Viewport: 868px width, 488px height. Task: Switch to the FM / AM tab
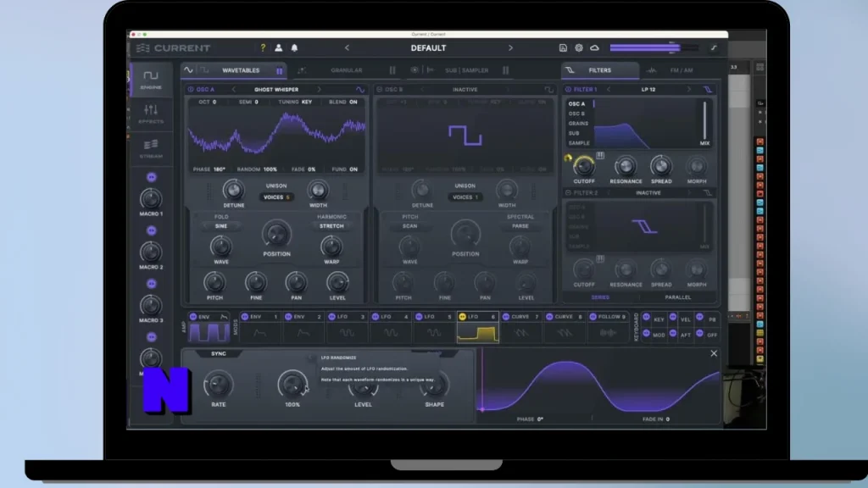(682, 71)
